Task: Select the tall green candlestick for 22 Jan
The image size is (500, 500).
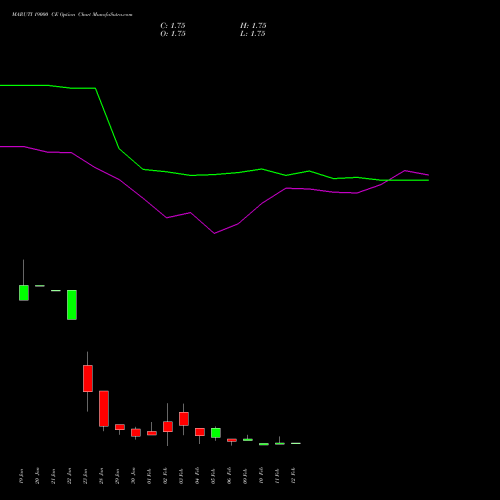Action: pos(72,305)
